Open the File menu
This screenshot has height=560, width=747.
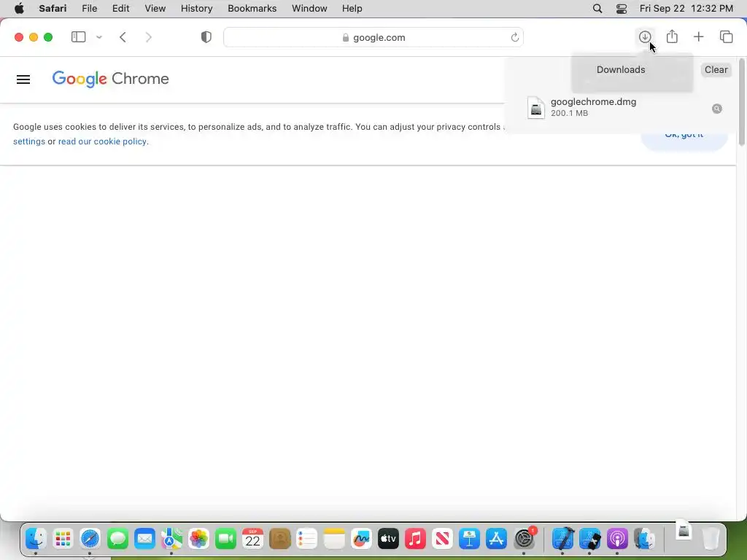pyautogui.click(x=90, y=9)
